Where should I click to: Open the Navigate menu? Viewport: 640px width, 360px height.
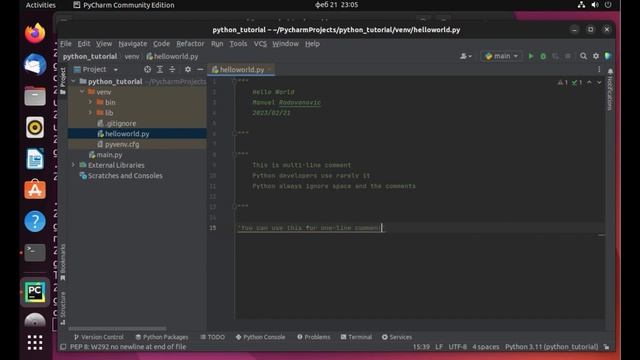click(133, 44)
